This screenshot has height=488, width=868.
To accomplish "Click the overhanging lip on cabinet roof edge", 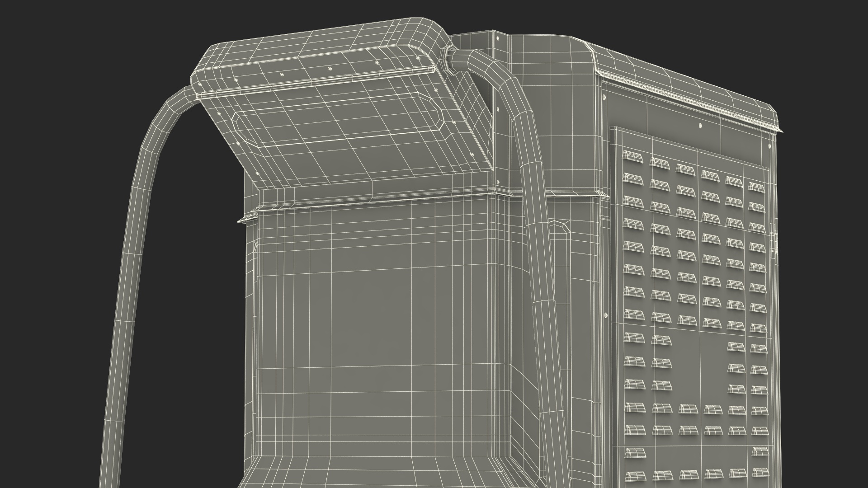I will click(x=687, y=99).
